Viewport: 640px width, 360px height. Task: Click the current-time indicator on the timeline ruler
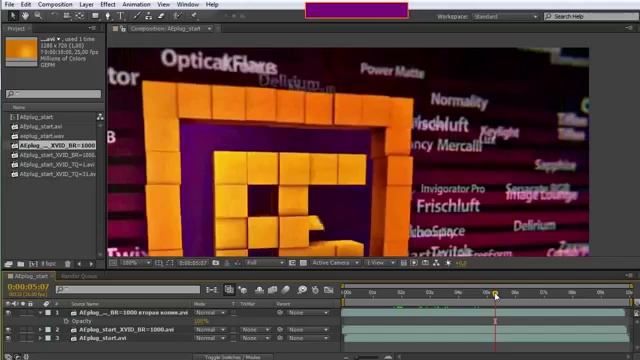click(495, 293)
